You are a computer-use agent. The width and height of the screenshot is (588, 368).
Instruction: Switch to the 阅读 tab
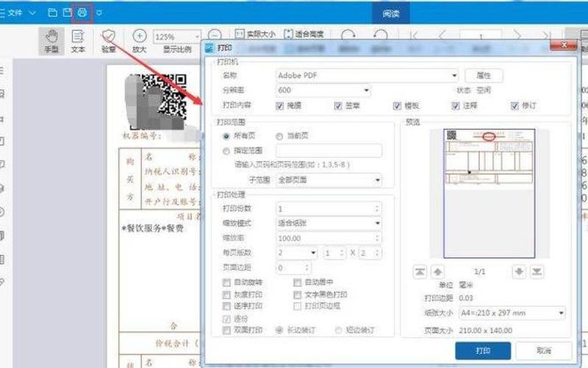pos(391,14)
